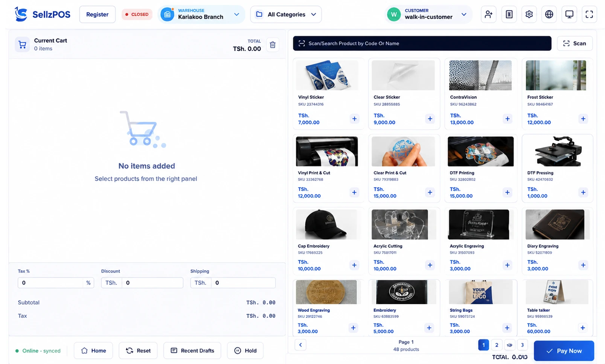This screenshot has height=364, width=605.
Task: Add String Bags with plus icon
Action: 507,328
